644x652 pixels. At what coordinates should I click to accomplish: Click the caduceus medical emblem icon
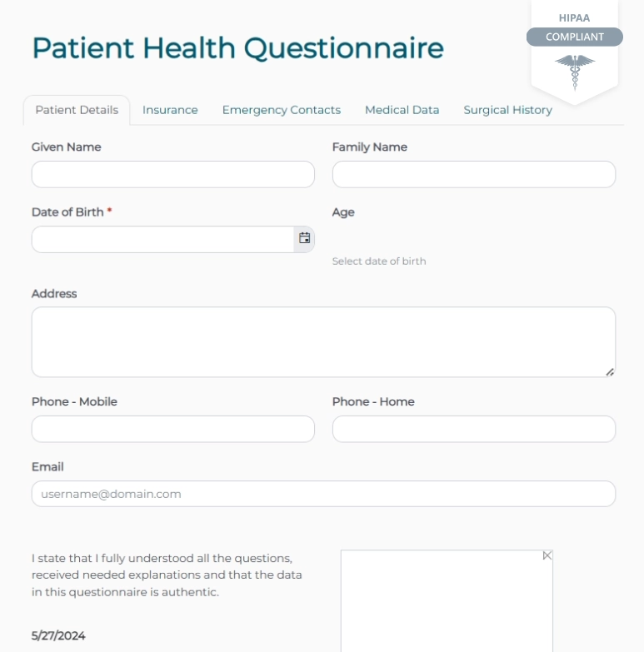(x=575, y=71)
